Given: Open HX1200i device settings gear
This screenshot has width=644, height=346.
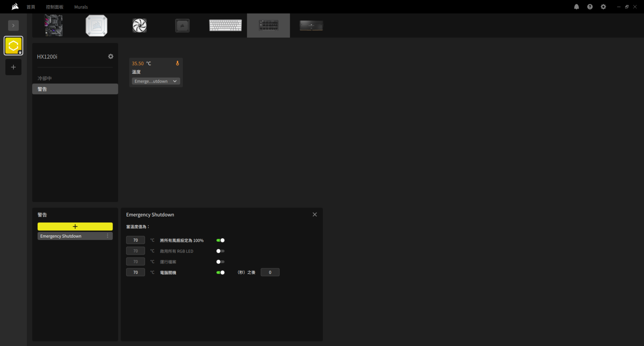Looking at the screenshot, I should point(111,57).
